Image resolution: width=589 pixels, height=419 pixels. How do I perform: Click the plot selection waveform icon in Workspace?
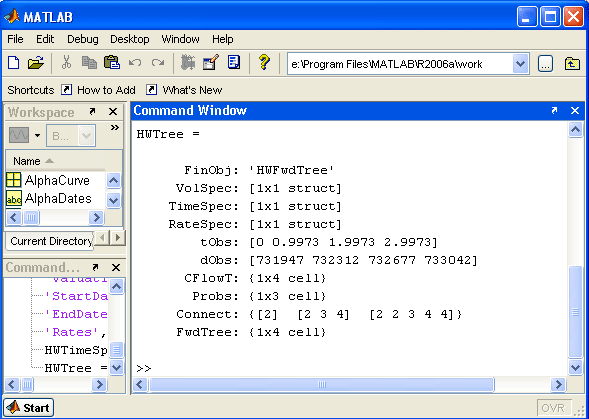tap(19, 135)
